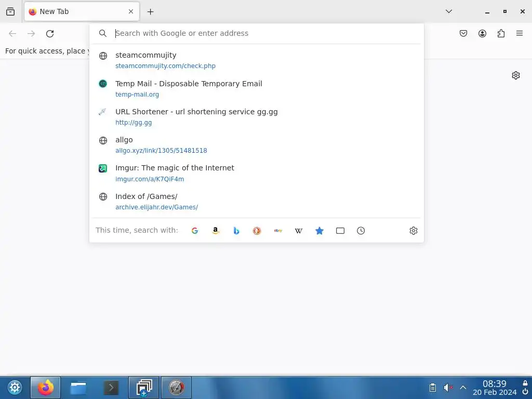532x399 pixels.
Task: Search in History clock icon
Action: point(361,231)
